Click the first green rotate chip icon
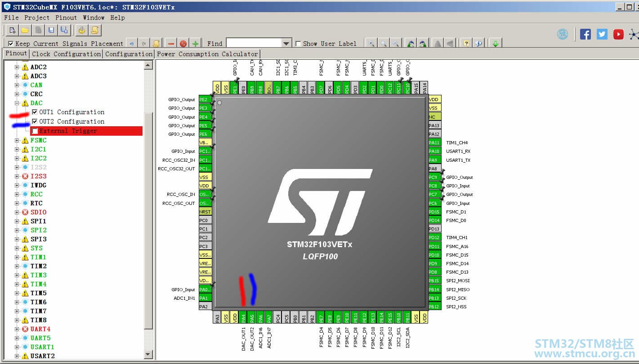The image size is (639, 364). pyautogui.click(x=411, y=44)
